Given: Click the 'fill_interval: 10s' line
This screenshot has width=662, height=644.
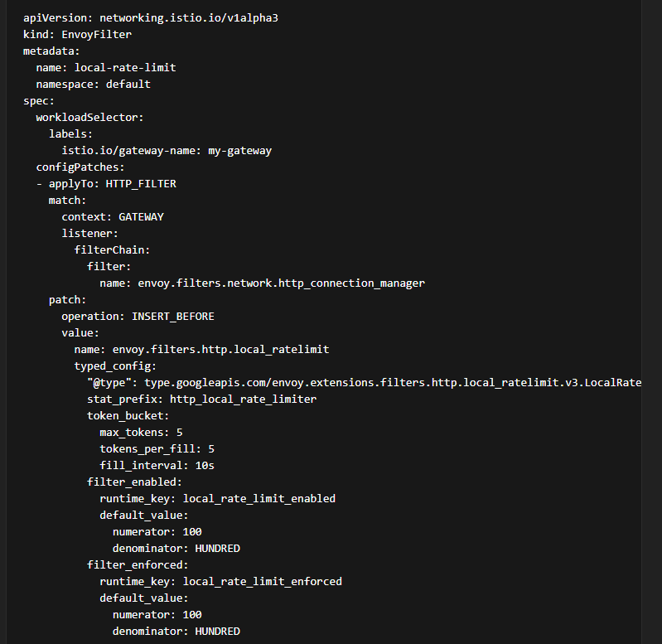Looking at the screenshot, I should [157, 465].
